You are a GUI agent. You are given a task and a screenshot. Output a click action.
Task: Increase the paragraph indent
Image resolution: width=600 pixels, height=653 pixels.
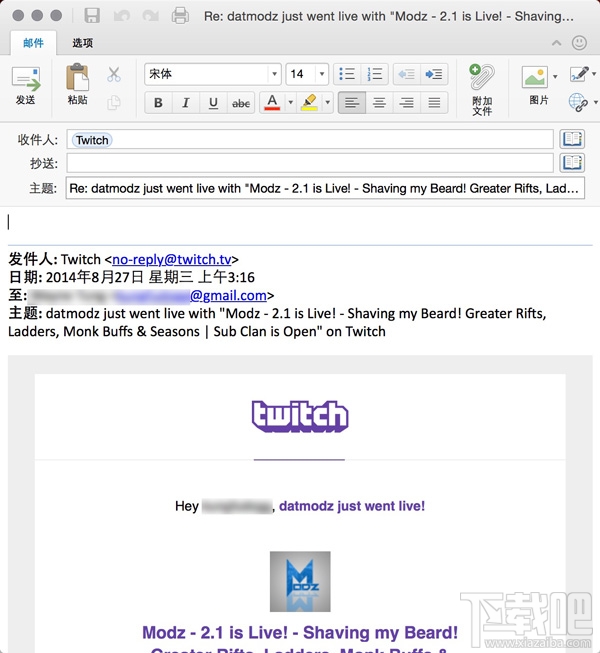pos(434,74)
